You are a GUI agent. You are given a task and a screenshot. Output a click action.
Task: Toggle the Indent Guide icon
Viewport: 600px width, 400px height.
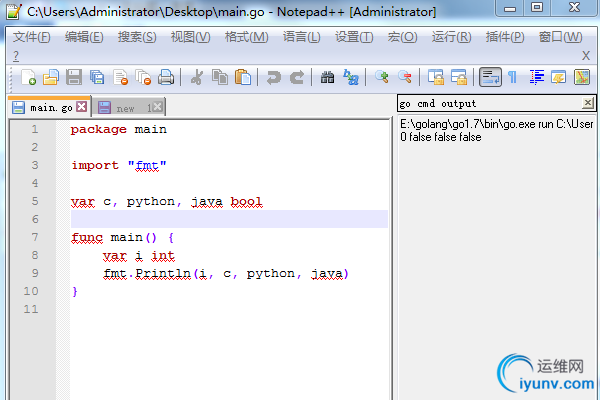(536, 77)
